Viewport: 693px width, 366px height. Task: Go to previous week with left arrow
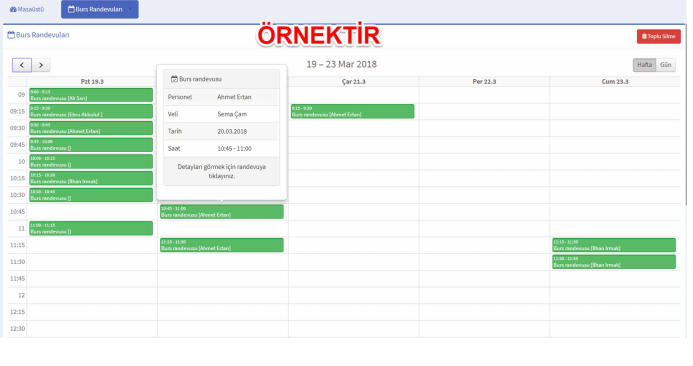point(22,65)
